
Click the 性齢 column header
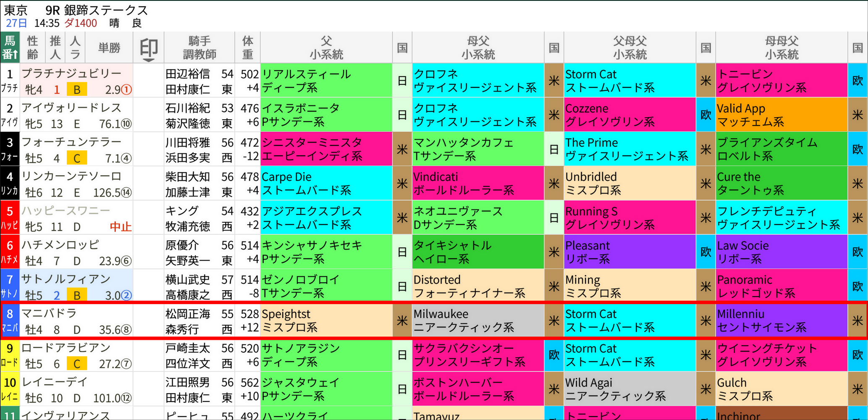(x=32, y=47)
